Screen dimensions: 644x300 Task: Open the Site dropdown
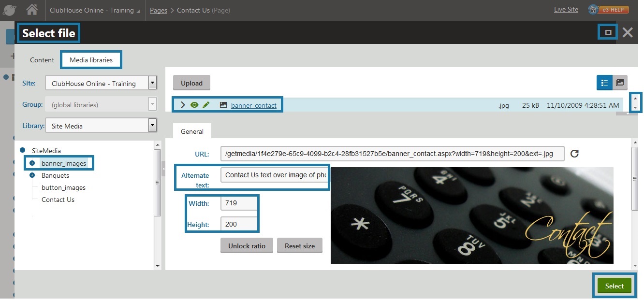click(x=153, y=83)
